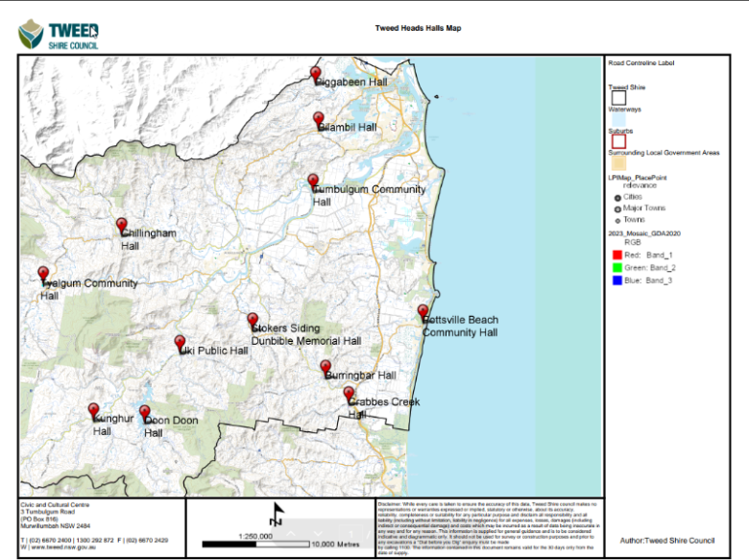This screenshot has width=749, height=560.
Task: Select the Burringbar Hall map pin
Action: pos(326,369)
